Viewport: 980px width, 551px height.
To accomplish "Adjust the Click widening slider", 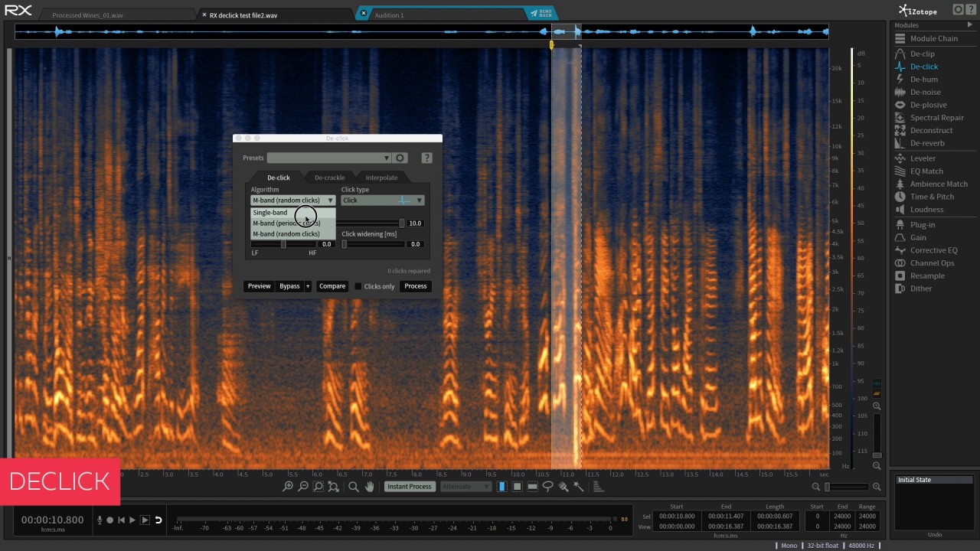I will (374, 244).
